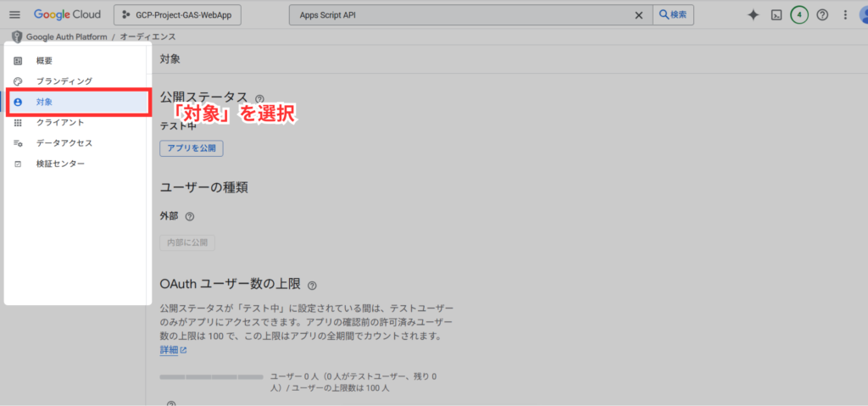This screenshot has width=868, height=406.
Task: Click the Google Cloud logo
Action: click(67, 15)
